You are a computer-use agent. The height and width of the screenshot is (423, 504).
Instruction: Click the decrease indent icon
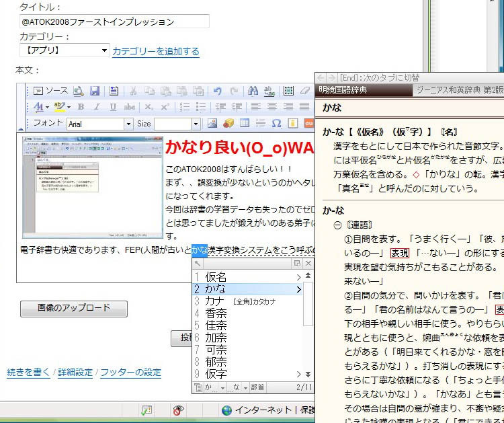coord(220,107)
